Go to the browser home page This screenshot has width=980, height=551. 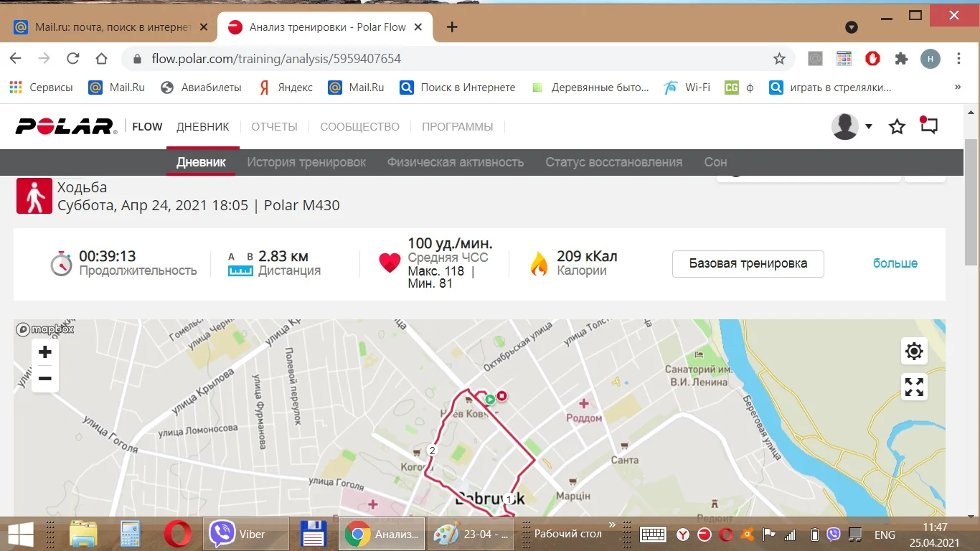101,59
